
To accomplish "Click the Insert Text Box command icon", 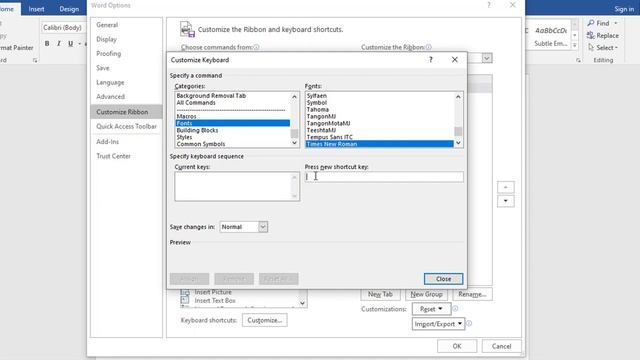I will pos(185,300).
